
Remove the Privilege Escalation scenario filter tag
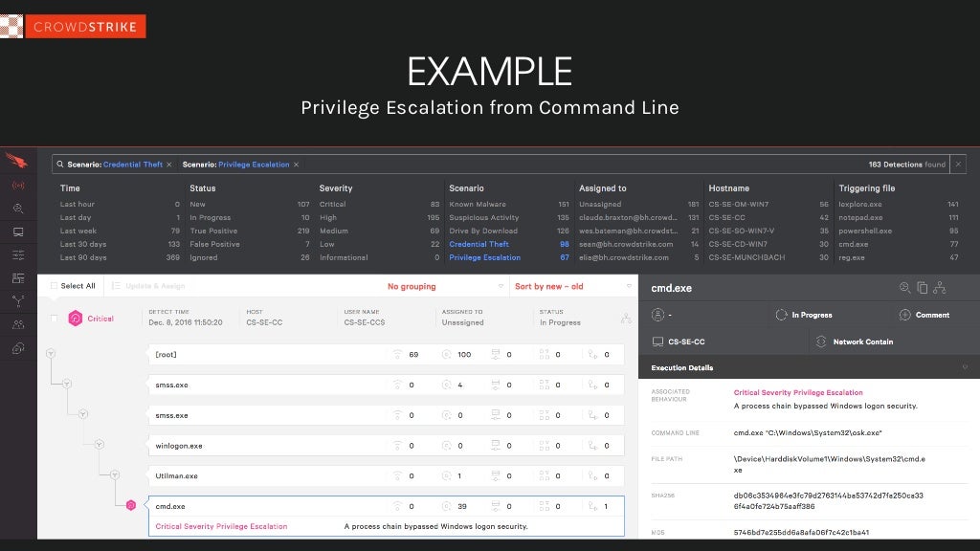coord(297,165)
